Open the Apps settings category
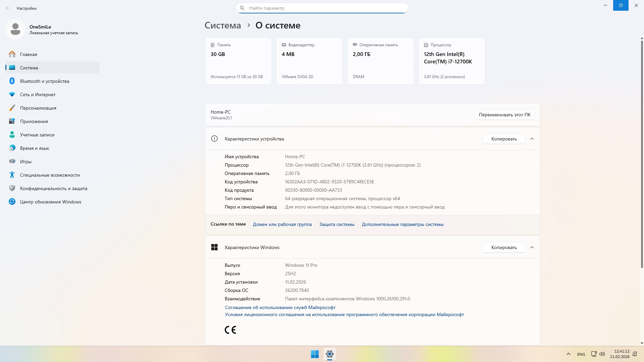Image resolution: width=644 pixels, height=362 pixels. coord(34,121)
